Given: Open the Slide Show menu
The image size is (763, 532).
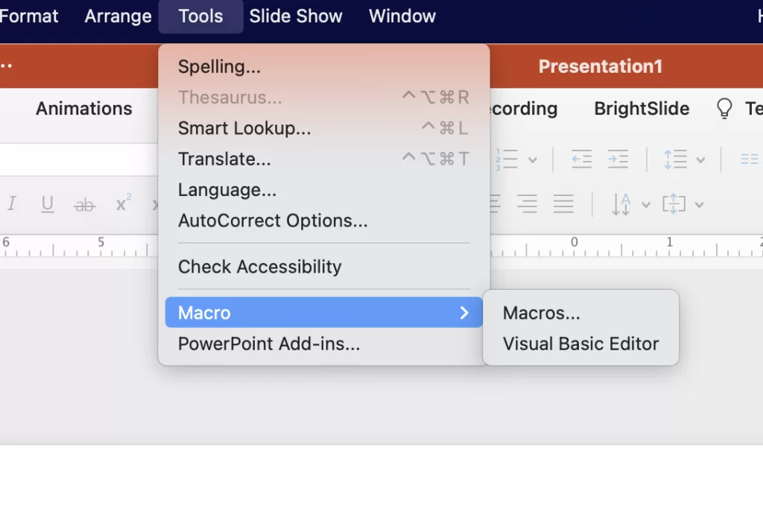Looking at the screenshot, I should 296,16.
